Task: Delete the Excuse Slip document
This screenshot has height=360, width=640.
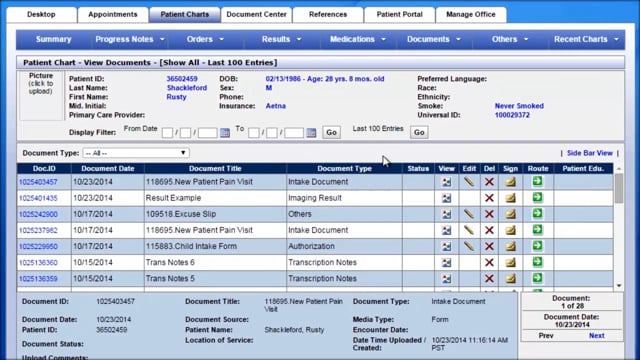Action: [x=489, y=214]
